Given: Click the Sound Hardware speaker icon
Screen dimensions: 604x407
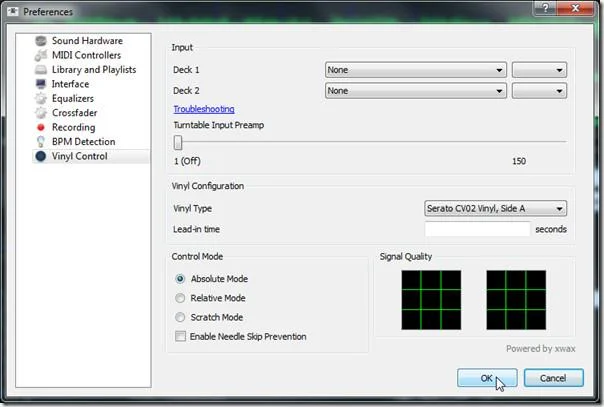Looking at the screenshot, I should point(40,41).
